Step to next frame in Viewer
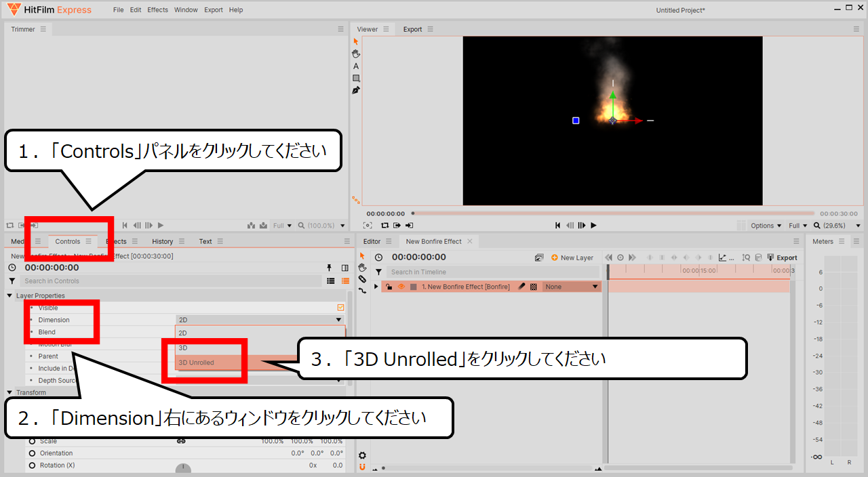 pos(581,226)
